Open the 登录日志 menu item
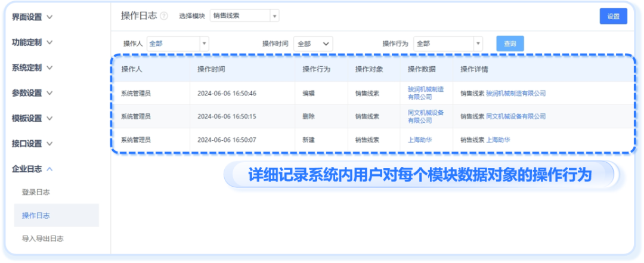Viewport: 644px width, 263px height. 35,192
